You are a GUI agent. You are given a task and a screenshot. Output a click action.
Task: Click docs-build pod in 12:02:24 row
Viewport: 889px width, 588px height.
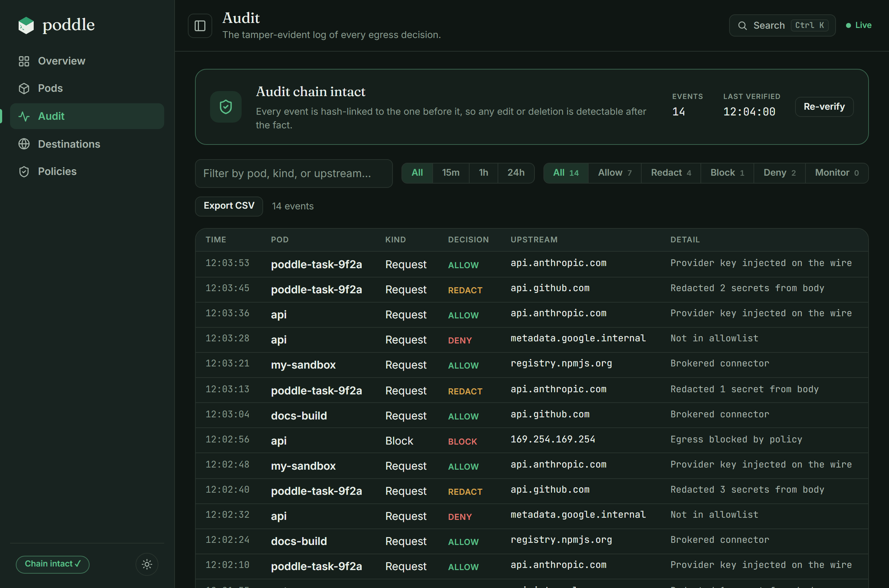pyautogui.click(x=299, y=541)
